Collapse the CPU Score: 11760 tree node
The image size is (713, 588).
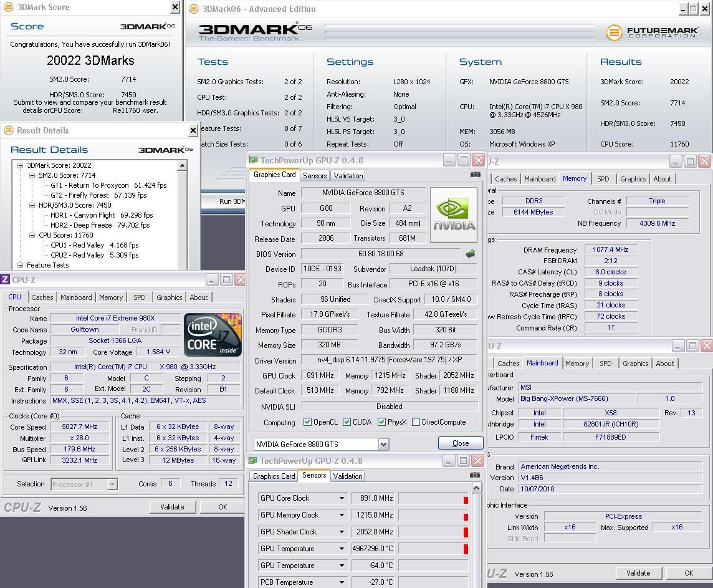tap(32, 236)
